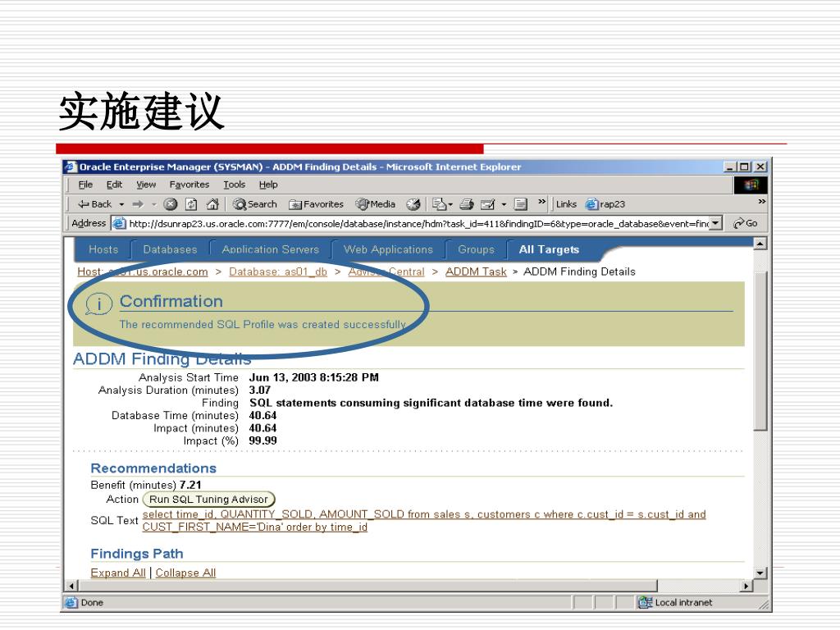Click the Done status page icon
The height and width of the screenshot is (630, 840).
pyautogui.click(x=71, y=602)
